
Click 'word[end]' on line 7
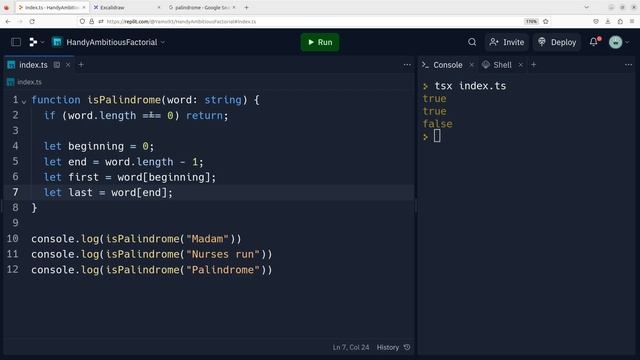tap(139, 193)
